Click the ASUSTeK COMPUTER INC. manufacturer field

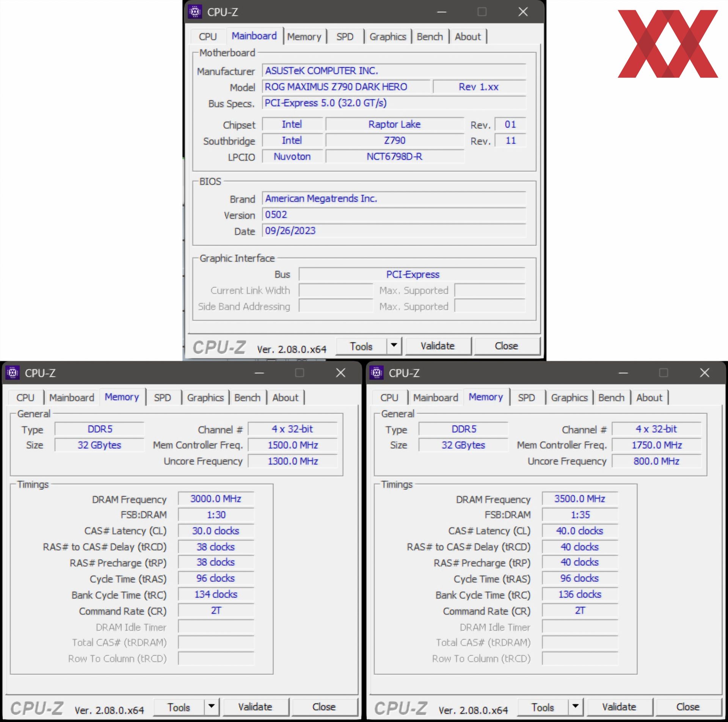[394, 71]
